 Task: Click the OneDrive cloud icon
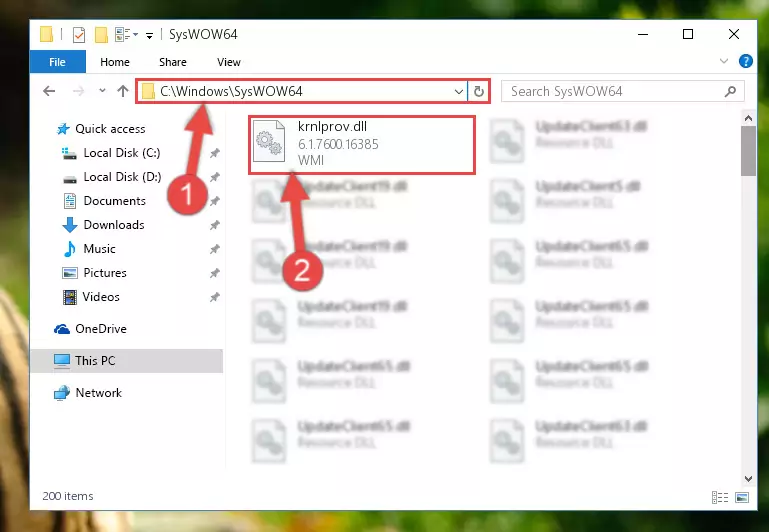tap(62, 329)
